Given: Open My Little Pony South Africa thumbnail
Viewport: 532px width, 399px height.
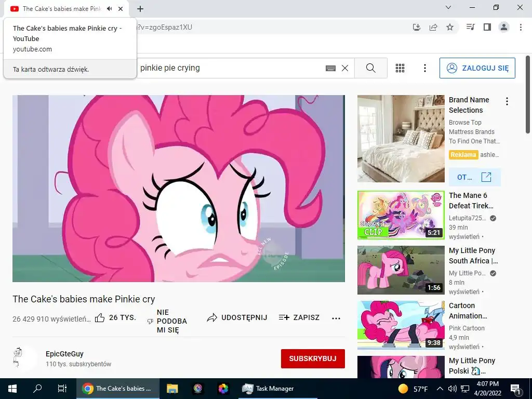Looking at the screenshot, I should tap(401, 270).
